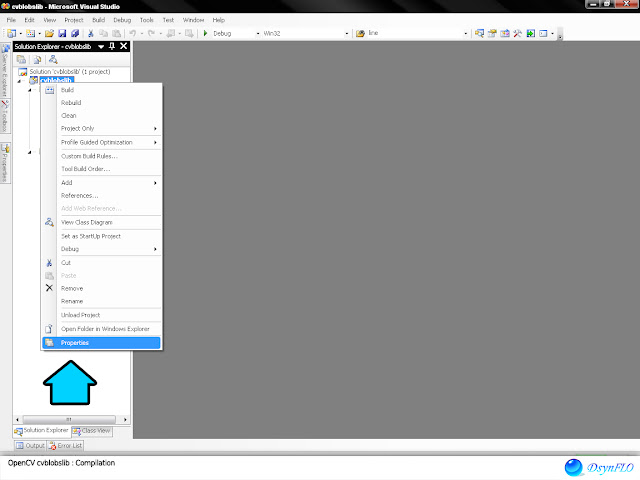
Task: Collapse the cvblobslib project tree node
Action: [19, 81]
